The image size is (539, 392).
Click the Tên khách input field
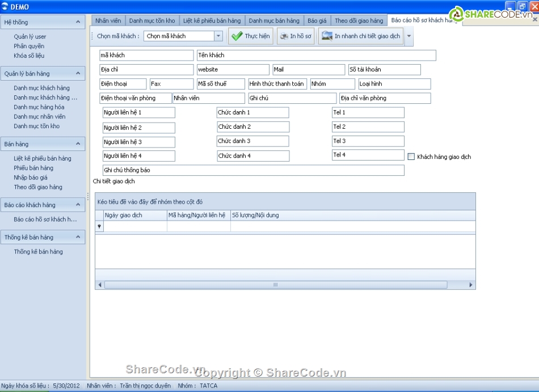(x=316, y=56)
